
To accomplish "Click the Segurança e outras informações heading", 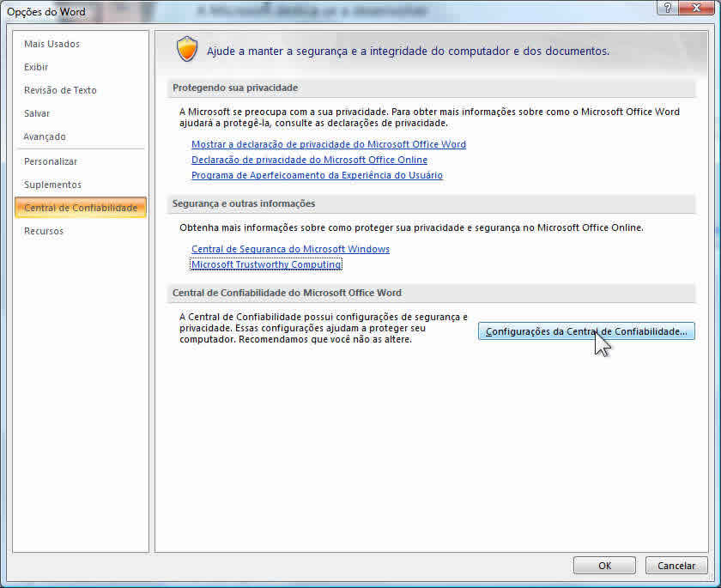I will click(x=244, y=203).
